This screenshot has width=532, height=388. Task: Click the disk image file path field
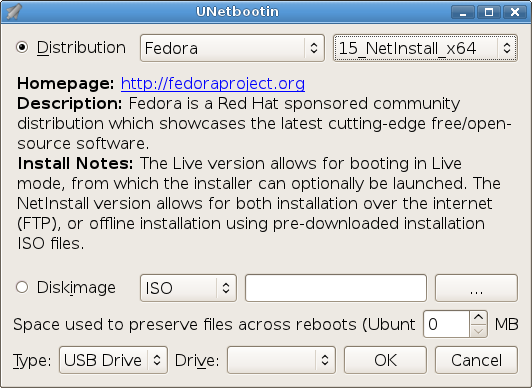(x=336, y=288)
